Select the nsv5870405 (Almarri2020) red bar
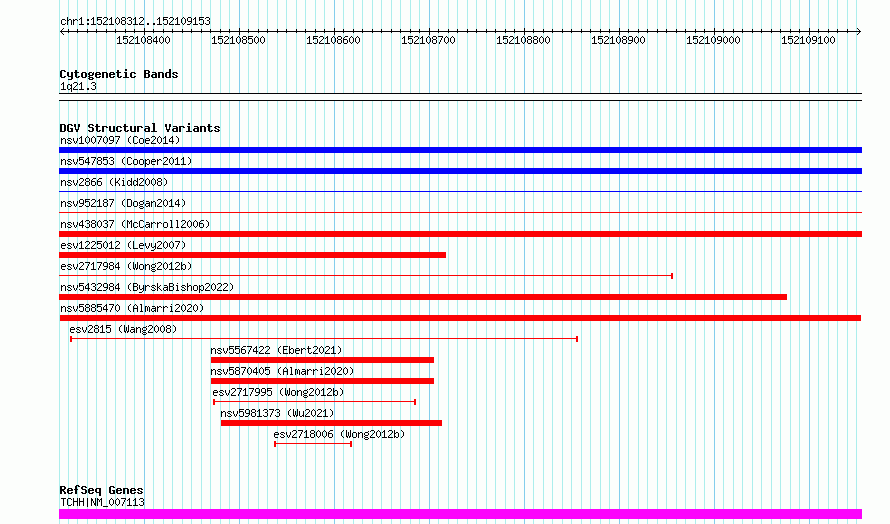890x524 pixels. tap(322, 381)
